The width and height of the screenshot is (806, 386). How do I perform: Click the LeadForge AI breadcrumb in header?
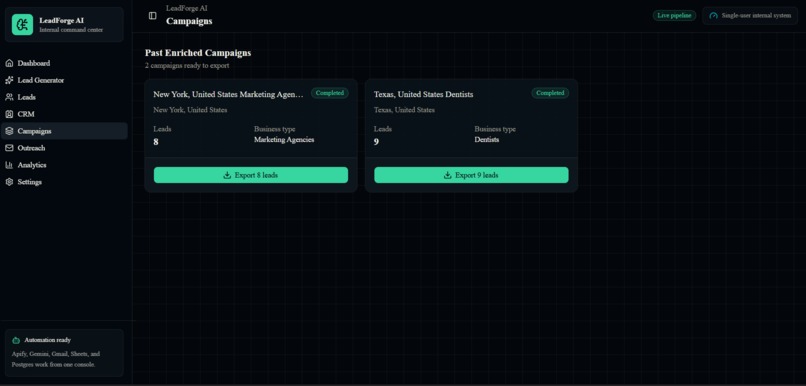(187, 8)
